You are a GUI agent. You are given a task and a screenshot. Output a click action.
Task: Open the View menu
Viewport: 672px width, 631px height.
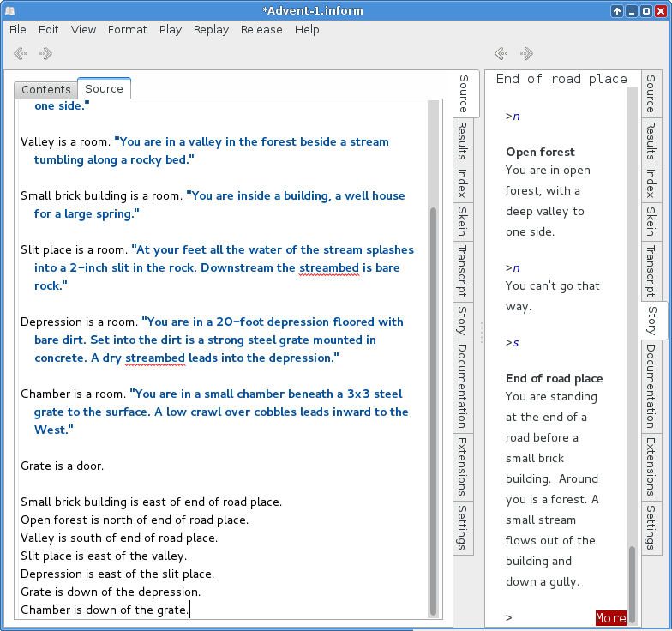click(83, 29)
